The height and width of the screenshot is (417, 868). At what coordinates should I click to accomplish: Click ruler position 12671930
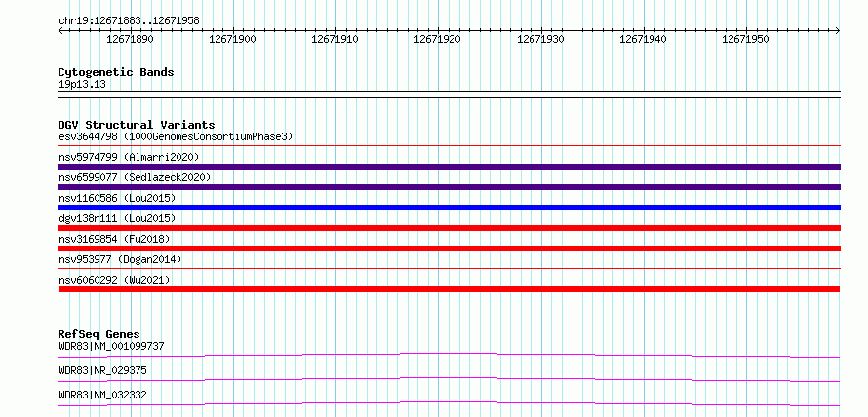pos(540,39)
